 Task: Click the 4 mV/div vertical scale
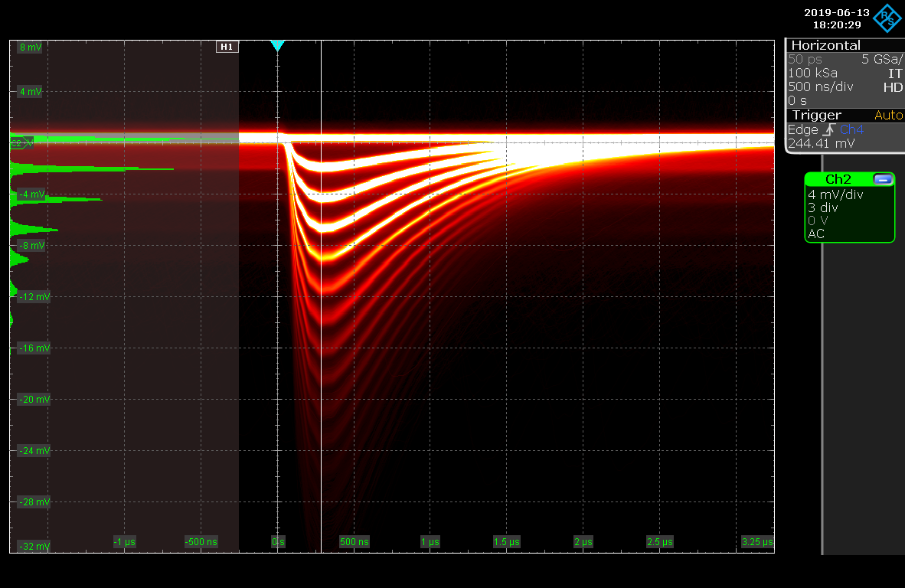(835, 194)
